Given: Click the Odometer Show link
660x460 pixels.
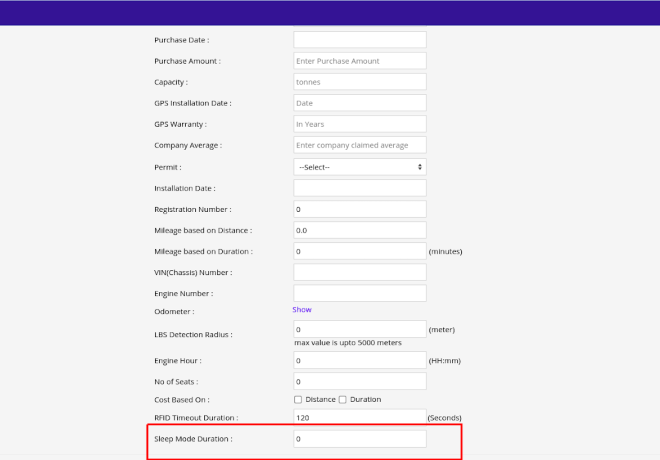Looking at the screenshot, I should click(302, 310).
